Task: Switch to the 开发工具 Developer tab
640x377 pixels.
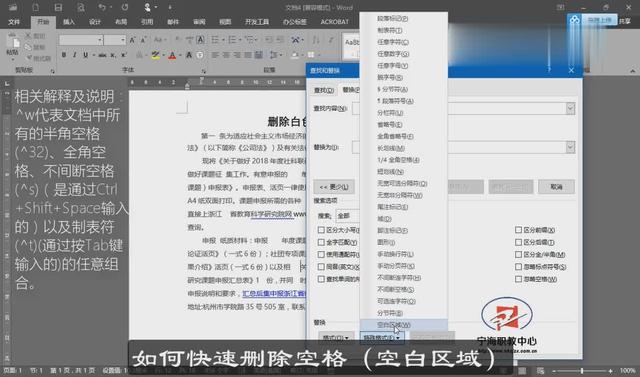Action: click(x=257, y=22)
